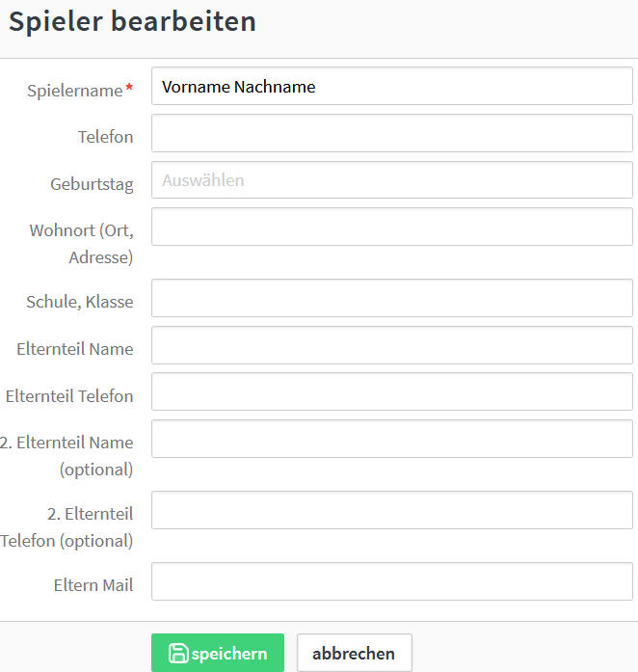This screenshot has width=638, height=672.
Task: Click the Telefon field label
Action: [x=105, y=137]
